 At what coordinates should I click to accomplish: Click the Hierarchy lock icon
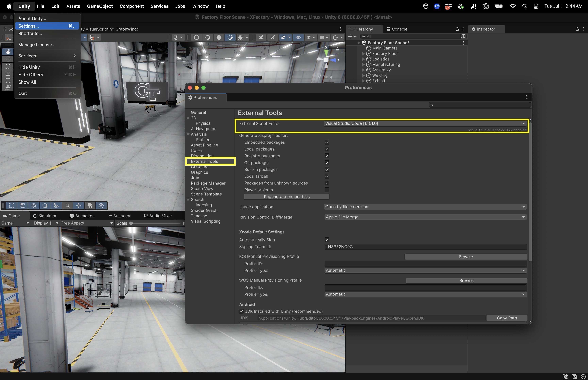coord(457,29)
